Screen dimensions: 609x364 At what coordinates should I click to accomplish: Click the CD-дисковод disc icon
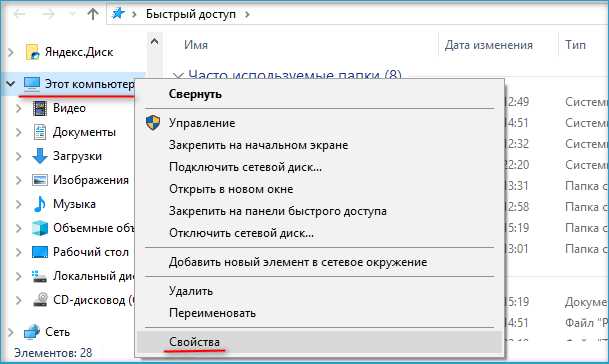point(40,300)
